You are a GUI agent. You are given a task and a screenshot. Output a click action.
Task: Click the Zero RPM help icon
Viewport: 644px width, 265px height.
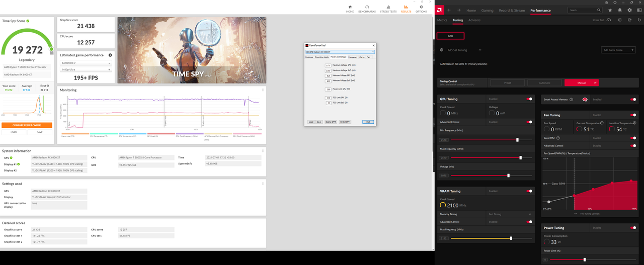pyautogui.click(x=558, y=138)
